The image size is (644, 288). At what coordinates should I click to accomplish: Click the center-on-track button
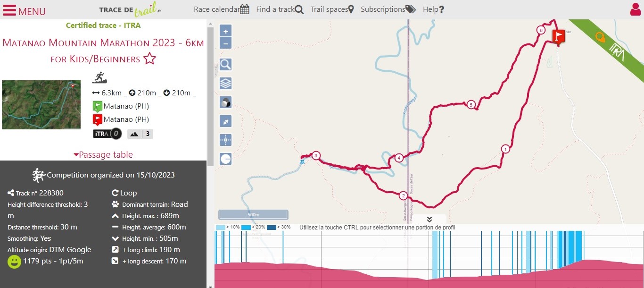[226, 140]
